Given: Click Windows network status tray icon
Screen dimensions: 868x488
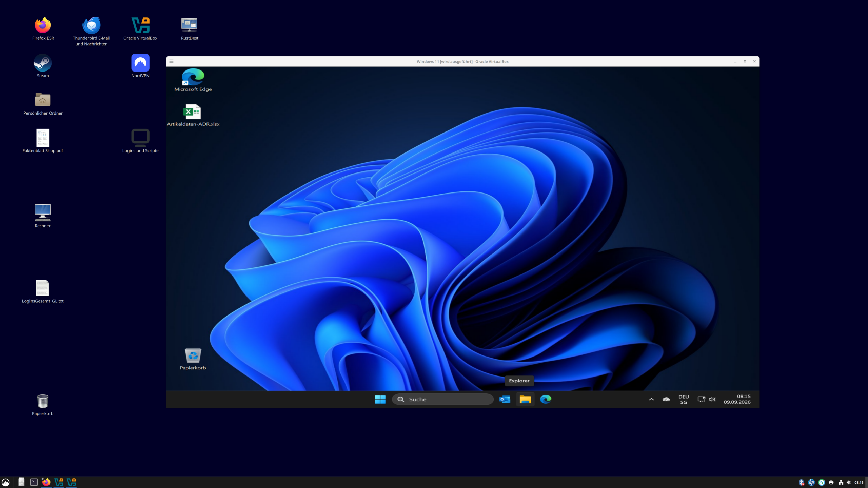Looking at the screenshot, I should click(701, 399).
